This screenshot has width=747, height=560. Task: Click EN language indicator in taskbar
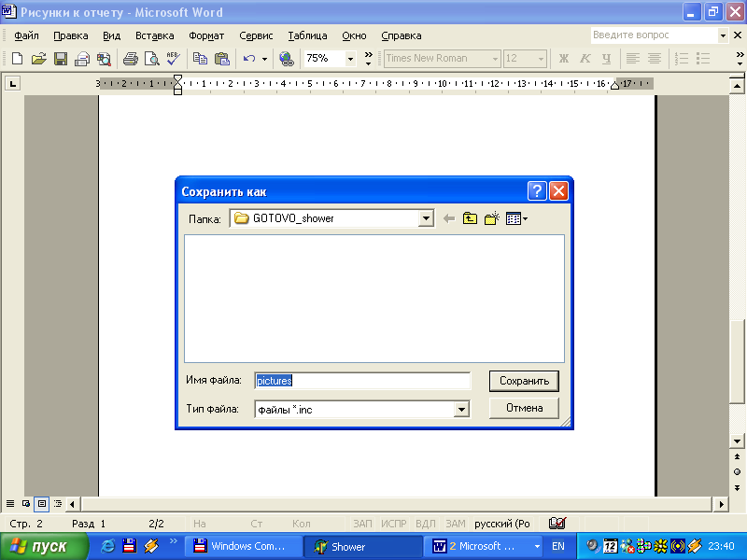(557, 546)
